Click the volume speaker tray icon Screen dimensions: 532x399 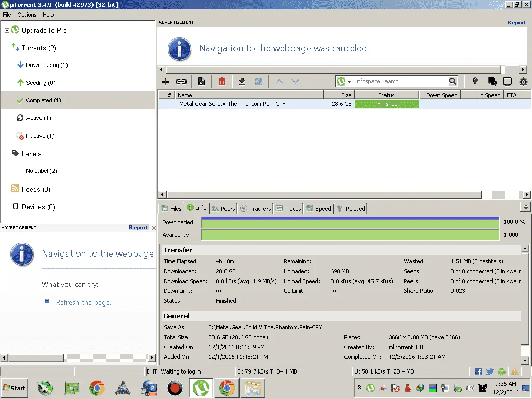point(470,388)
